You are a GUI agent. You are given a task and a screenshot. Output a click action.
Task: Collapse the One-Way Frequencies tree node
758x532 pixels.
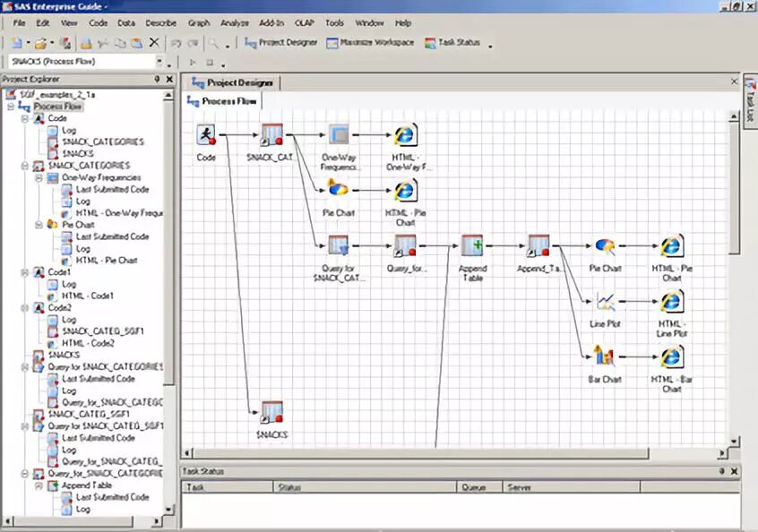tap(39, 178)
